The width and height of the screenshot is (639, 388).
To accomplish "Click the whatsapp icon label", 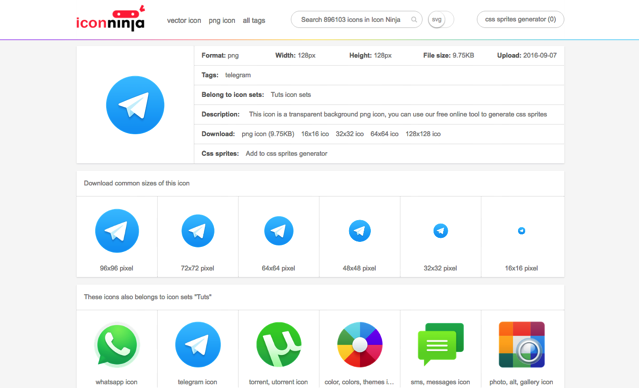I will click(117, 382).
